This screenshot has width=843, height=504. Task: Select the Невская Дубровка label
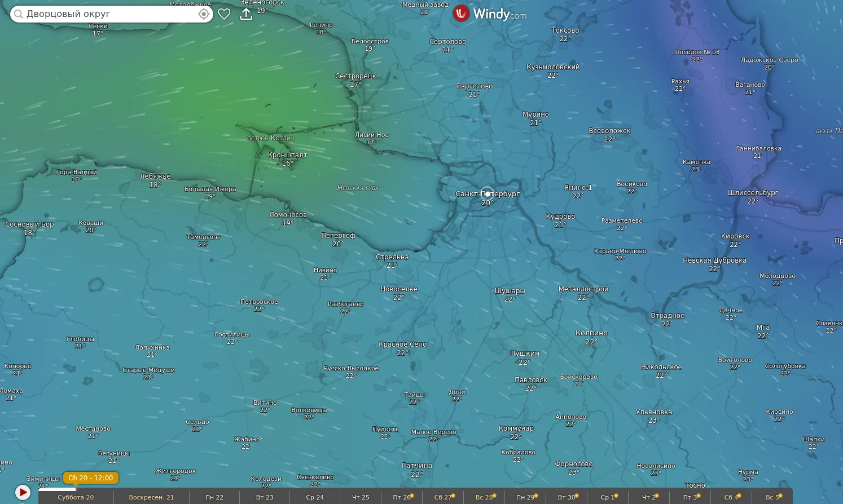click(714, 260)
